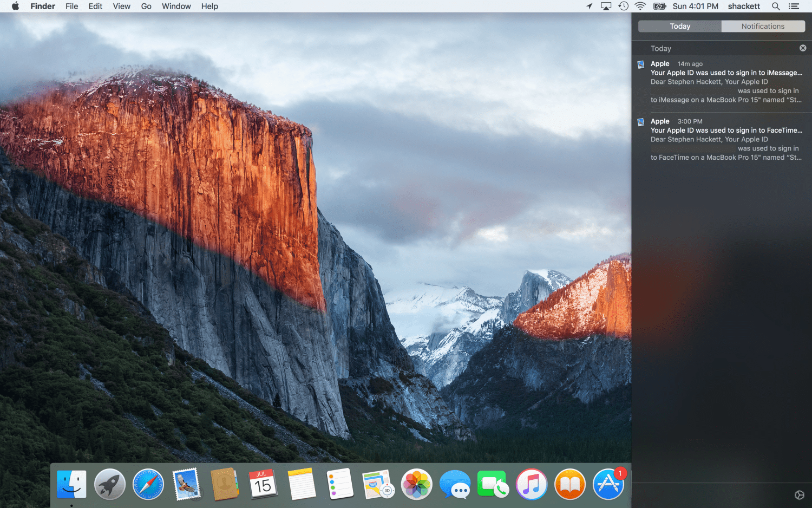The image size is (812, 508).
Task: Open the File menu
Action: pyautogui.click(x=71, y=6)
